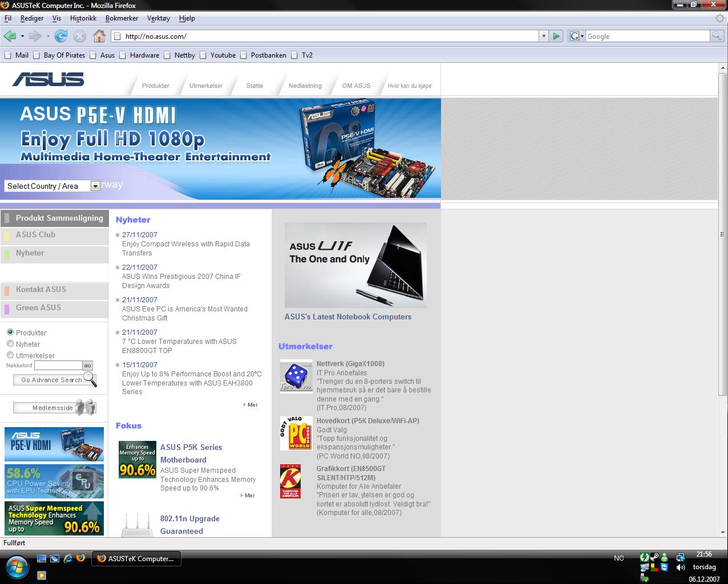This screenshot has height=584, width=728.
Task: Open Go Advance Search
Action: tap(55, 380)
